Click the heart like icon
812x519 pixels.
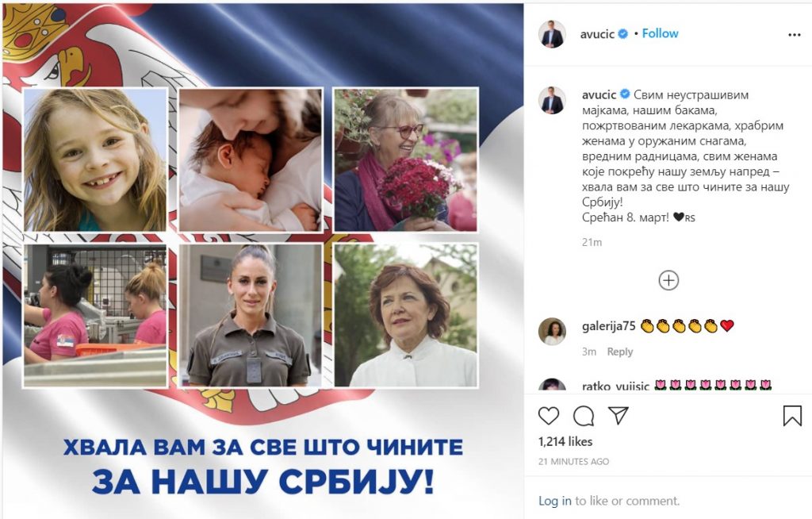pos(549,416)
